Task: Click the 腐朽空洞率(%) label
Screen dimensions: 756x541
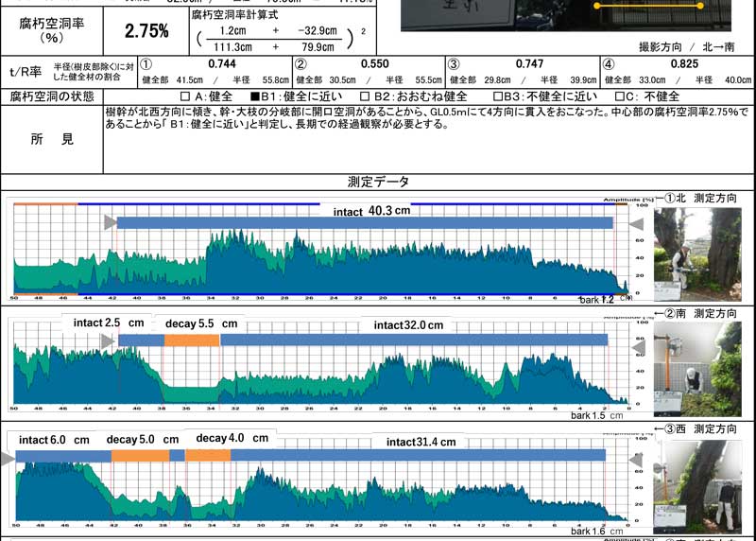Action: coord(52,30)
